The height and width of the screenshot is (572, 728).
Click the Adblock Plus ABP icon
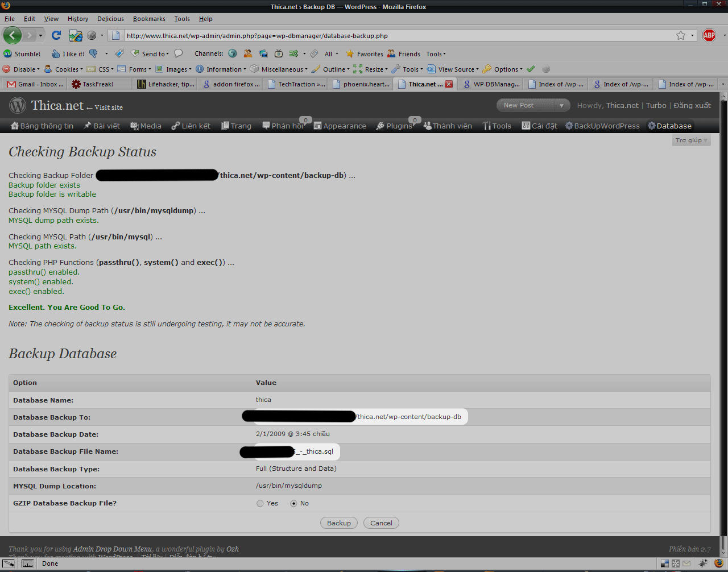click(x=709, y=35)
